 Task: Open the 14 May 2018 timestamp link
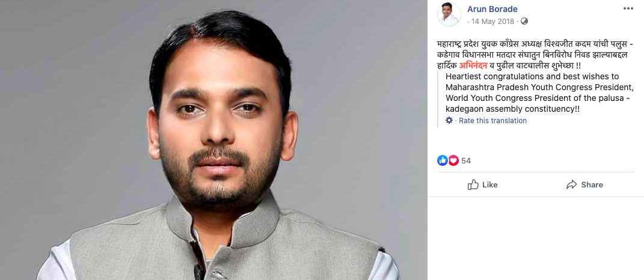(492, 22)
